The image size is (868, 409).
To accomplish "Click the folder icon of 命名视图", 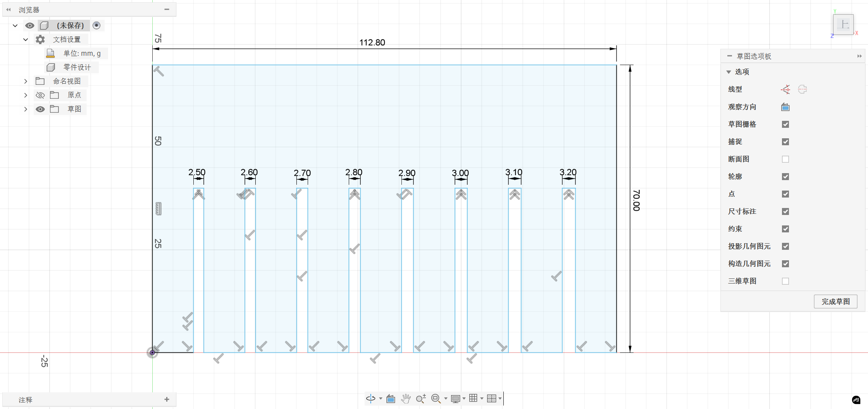I will click(40, 81).
